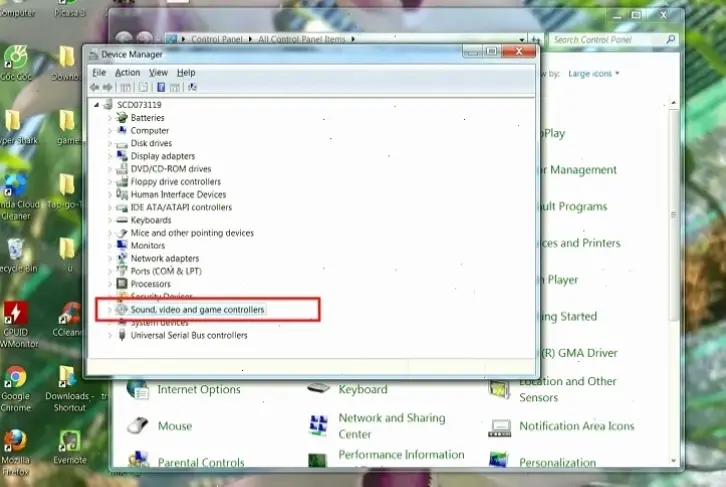Screen dimensions: 726x487
Task: Click the Network adapters device icon
Action: [122, 258]
